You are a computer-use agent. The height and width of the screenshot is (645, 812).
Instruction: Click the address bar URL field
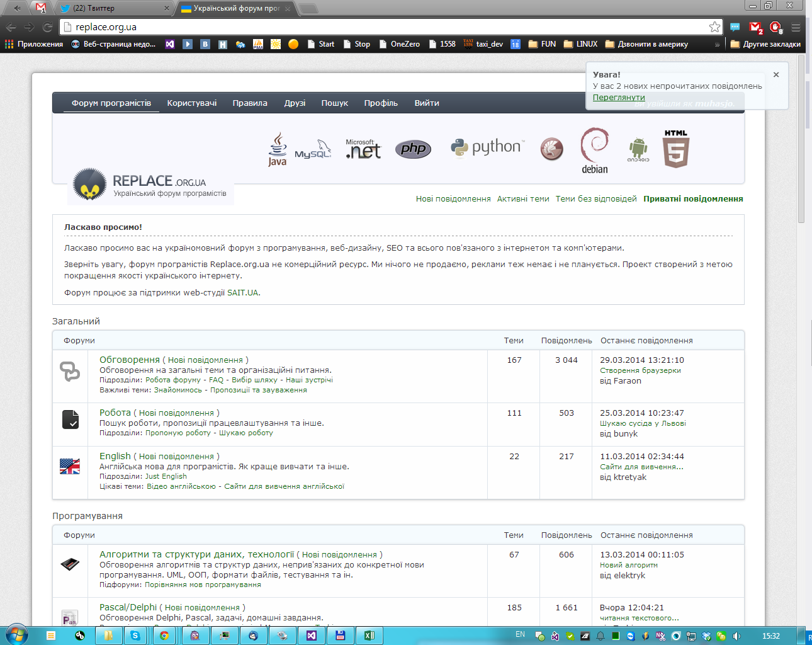[x=378, y=27]
